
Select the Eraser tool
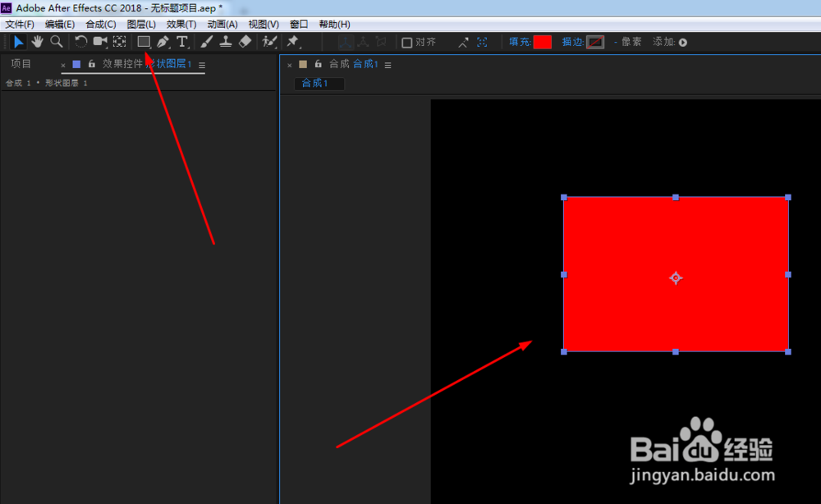pyautogui.click(x=245, y=42)
